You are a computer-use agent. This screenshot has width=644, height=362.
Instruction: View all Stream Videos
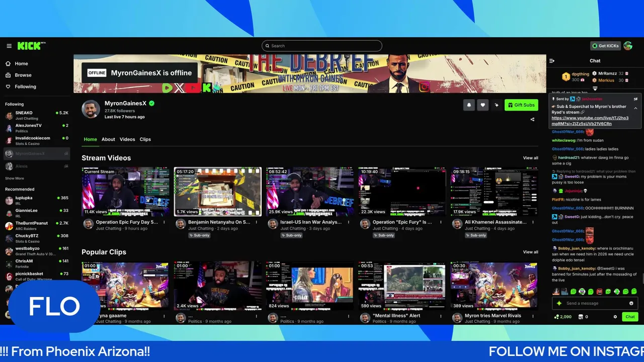(x=530, y=158)
